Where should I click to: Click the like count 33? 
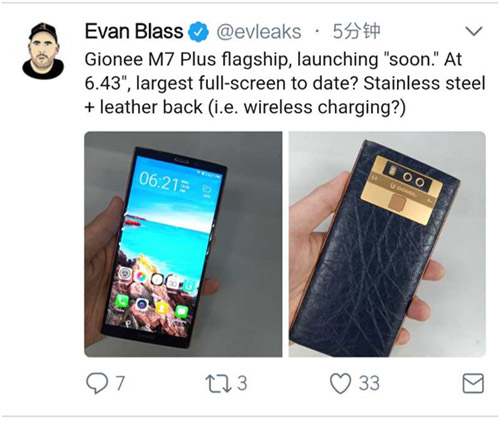click(x=369, y=383)
